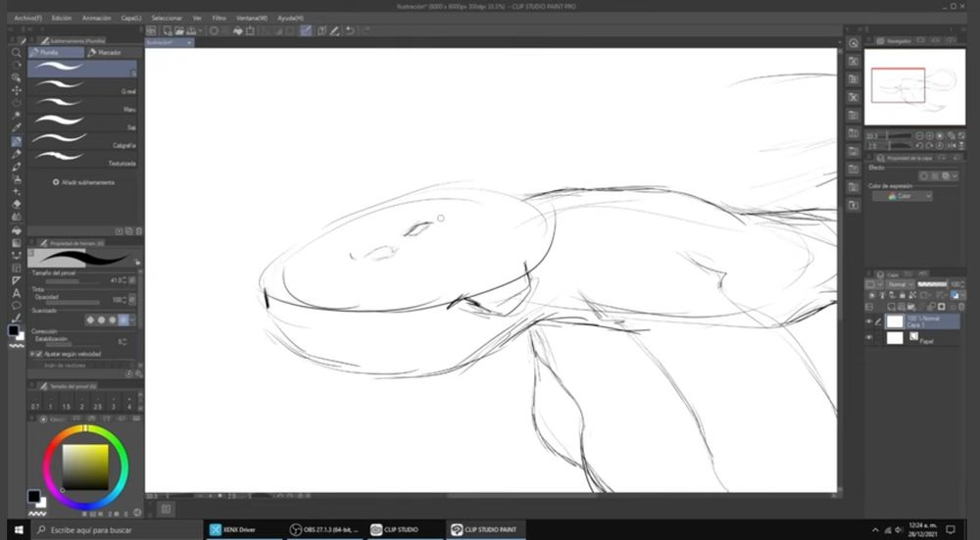Select the Text tool (A)
Image resolution: width=980 pixels, height=540 pixels.
(x=17, y=293)
